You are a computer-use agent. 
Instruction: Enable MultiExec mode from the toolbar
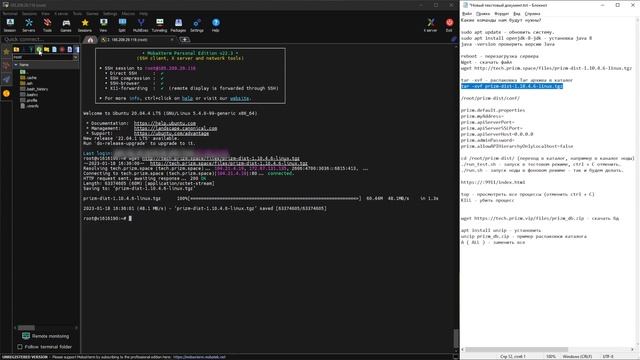pos(141,25)
